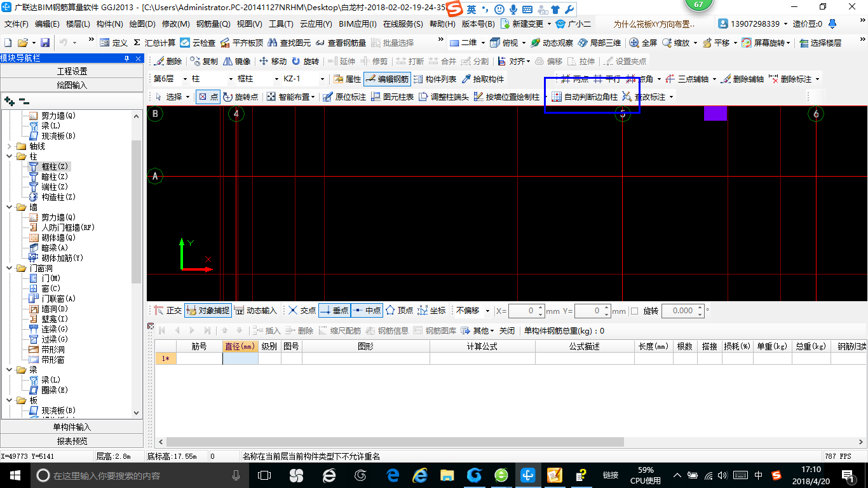The image size is (868, 488).
Task: Click 全屏 full screen icon
Action: point(643,43)
